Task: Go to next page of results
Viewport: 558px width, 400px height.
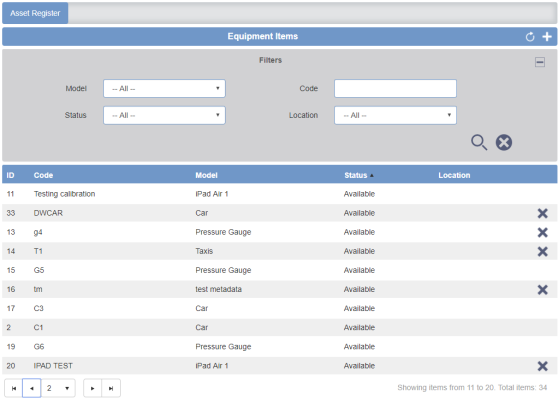Action: [93, 388]
